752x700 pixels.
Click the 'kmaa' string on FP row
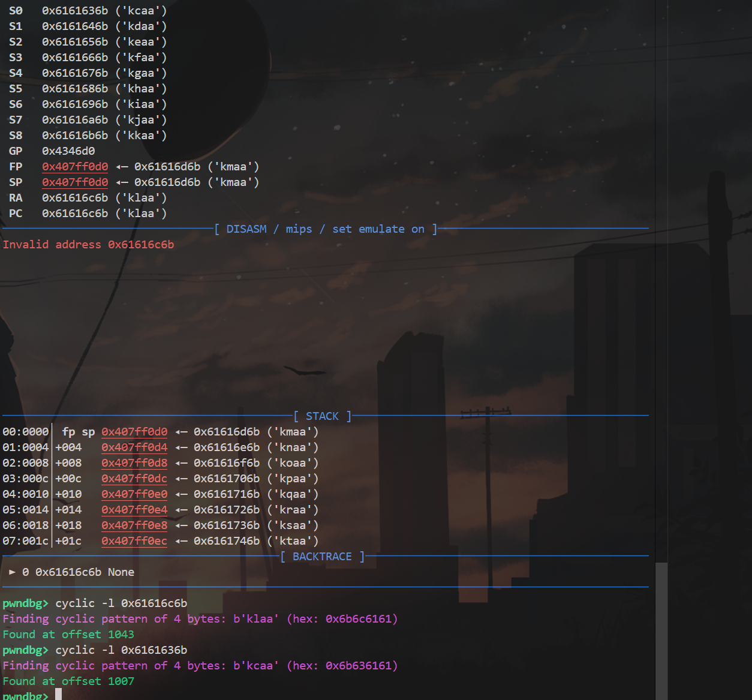click(x=233, y=167)
